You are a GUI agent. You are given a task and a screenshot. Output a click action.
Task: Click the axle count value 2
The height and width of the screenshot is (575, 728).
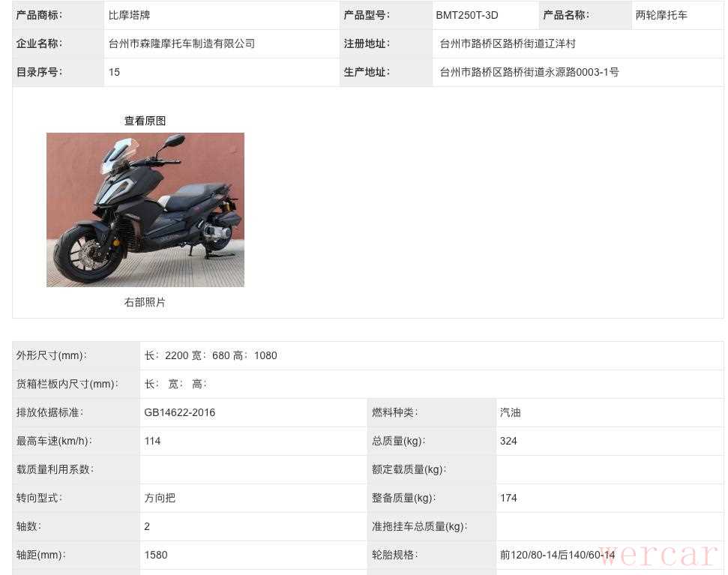click(x=147, y=526)
